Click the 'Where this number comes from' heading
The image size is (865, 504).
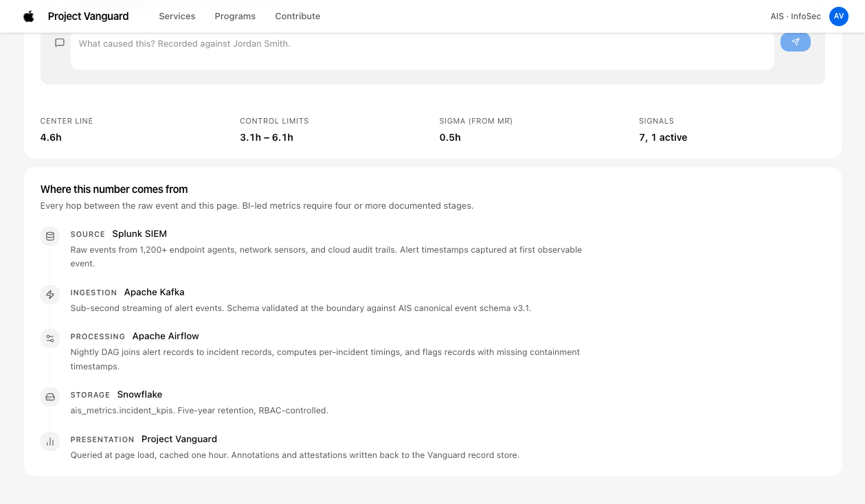(x=114, y=189)
